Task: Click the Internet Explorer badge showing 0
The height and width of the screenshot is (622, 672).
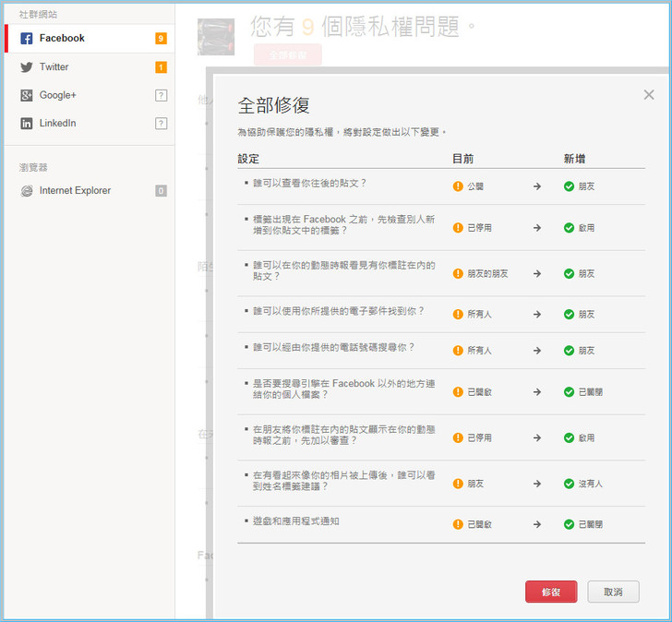Action: 161,191
